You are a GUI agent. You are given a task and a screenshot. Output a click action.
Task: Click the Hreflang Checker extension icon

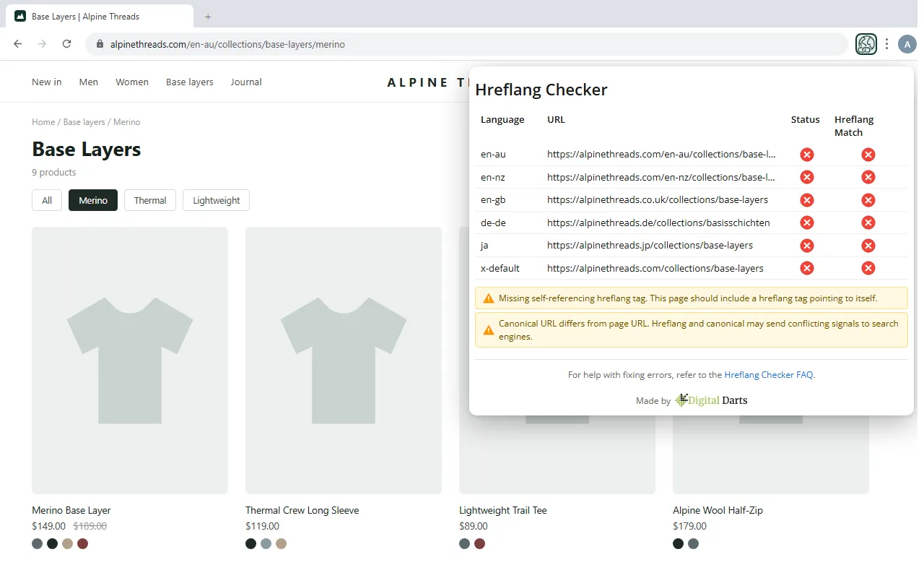[x=866, y=44]
